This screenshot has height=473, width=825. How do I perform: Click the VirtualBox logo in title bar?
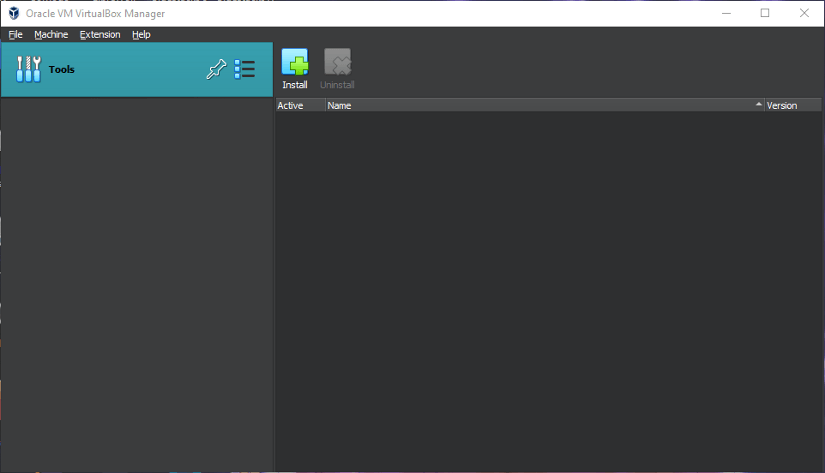(14, 13)
